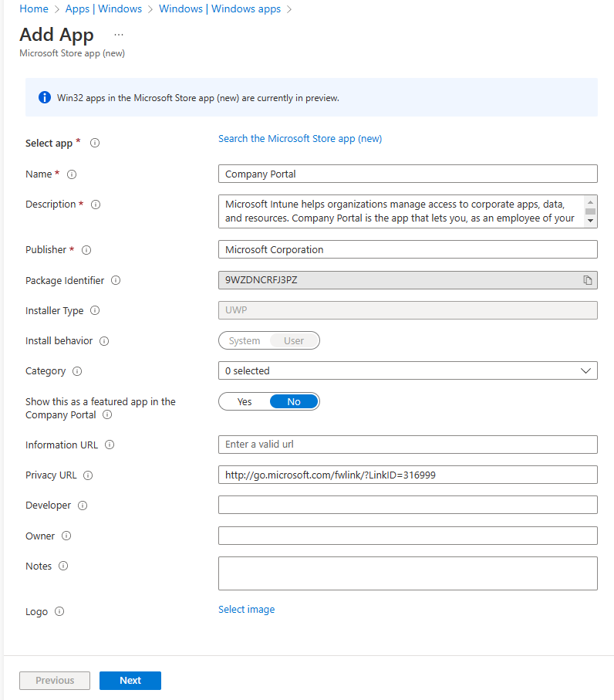Viewport: 614px width, 700px height.
Task: Open the Installer Type info icon
Action: (x=95, y=310)
